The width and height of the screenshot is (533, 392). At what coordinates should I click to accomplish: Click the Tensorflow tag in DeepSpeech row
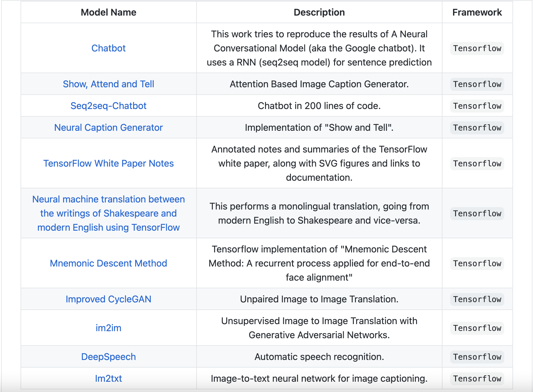point(477,357)
